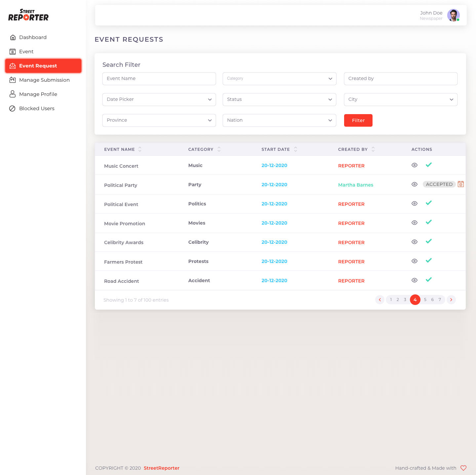This screenshot has width=476, height=475.
Task: Sort table by Created By arrows
Action: (373, 149)
